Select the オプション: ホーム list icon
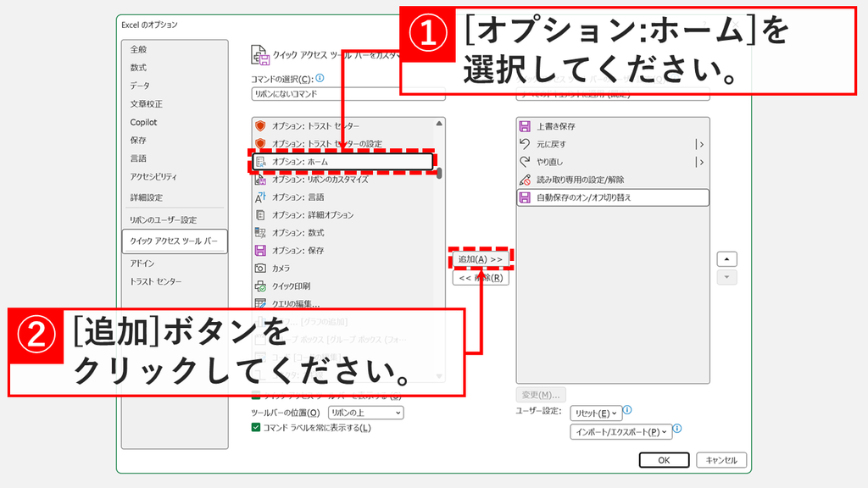Screen dimensions: 868x488 tap(260, 162)
